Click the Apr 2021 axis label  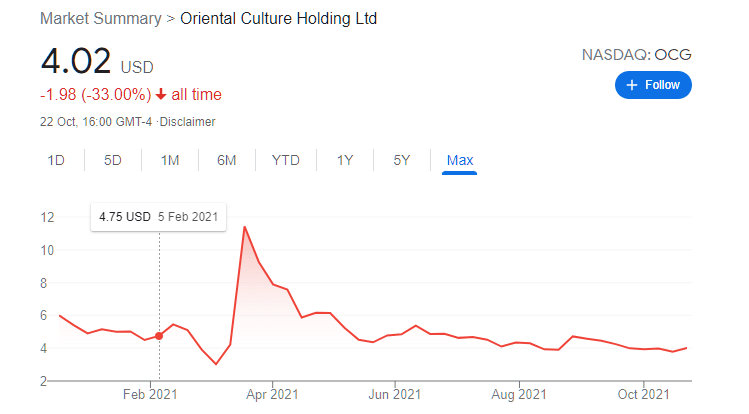coord(272,394)
